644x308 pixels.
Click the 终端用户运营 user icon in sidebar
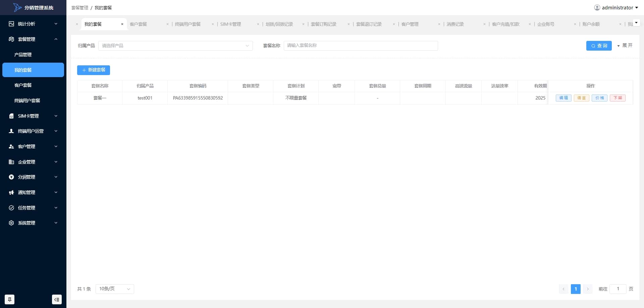(11, 131)
